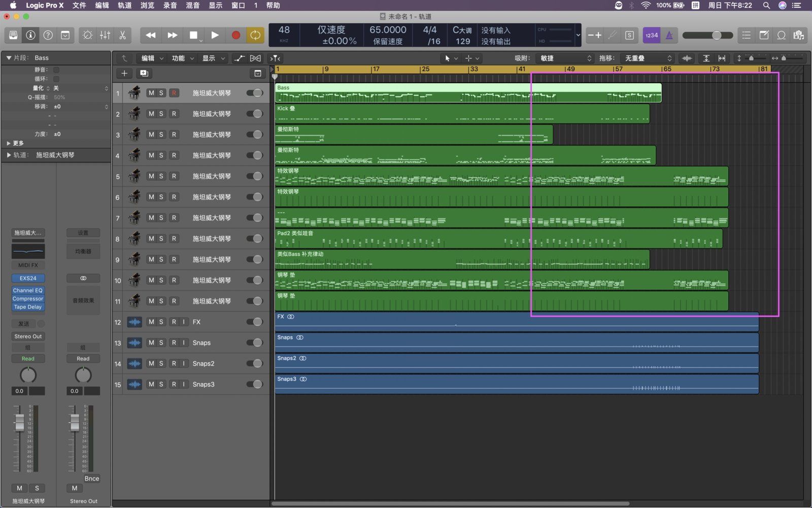This screenshot has width=812, height=508.
Task: Enable input monitoring on FX track
Action: [x=184, y=322]
